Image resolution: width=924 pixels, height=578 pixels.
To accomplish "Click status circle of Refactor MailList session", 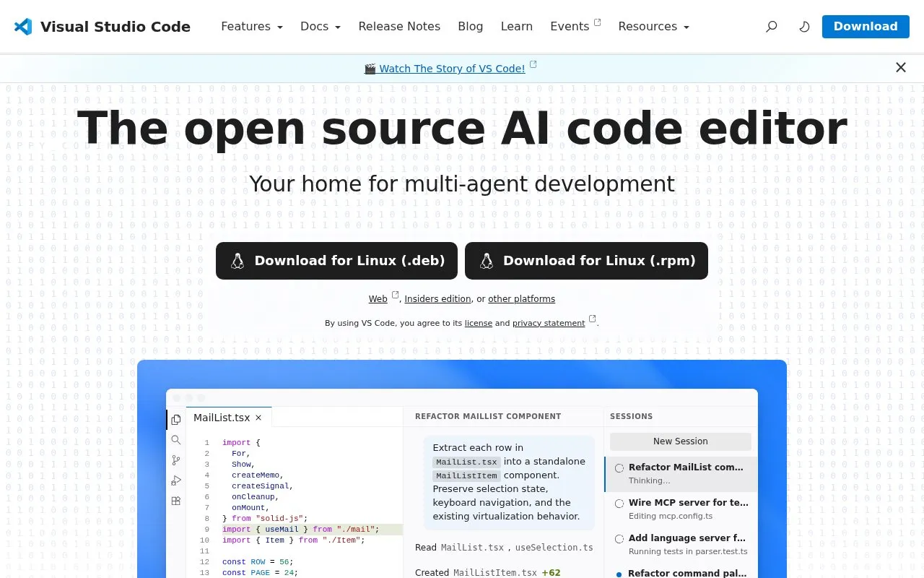I will (619, 468).
